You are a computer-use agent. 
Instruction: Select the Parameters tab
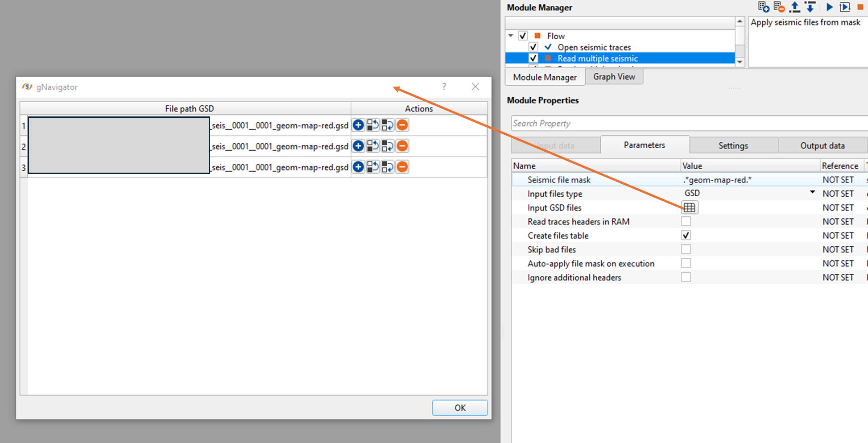pos(645,145)
